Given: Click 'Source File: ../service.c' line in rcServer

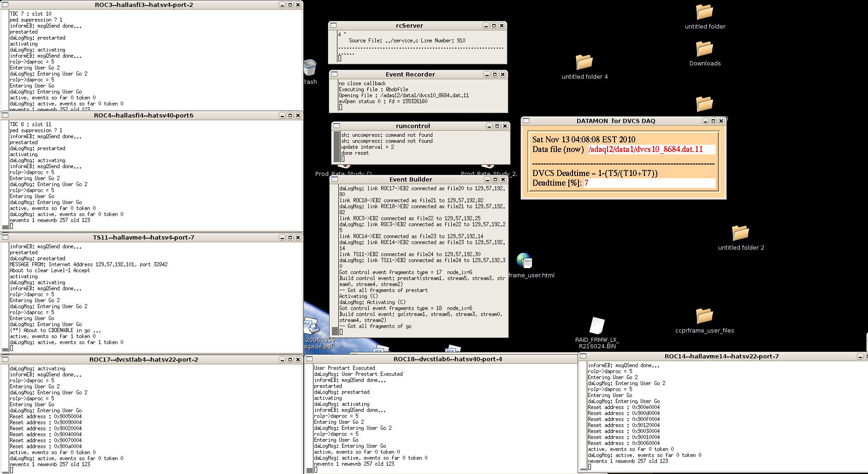Looking at the screenshot, I should point(407,41).
